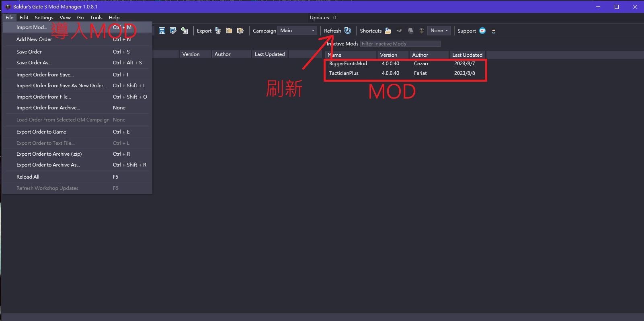
Task: Click the small icon right of Ko-fi
Action: coord(494,31)
